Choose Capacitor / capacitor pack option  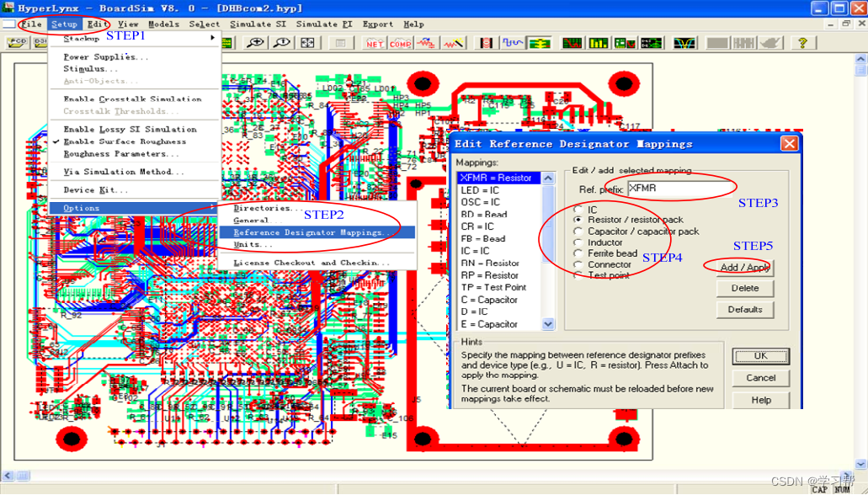(578, 232)
